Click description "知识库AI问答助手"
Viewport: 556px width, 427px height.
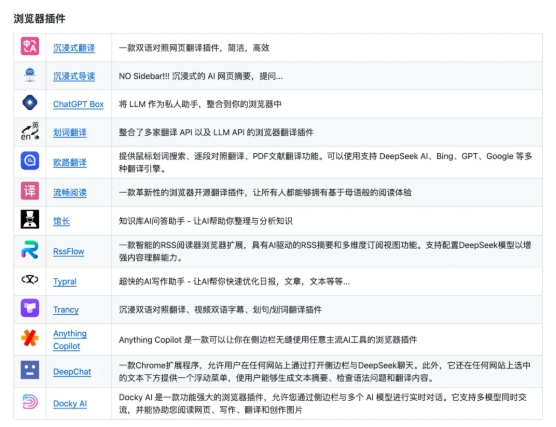206,221
